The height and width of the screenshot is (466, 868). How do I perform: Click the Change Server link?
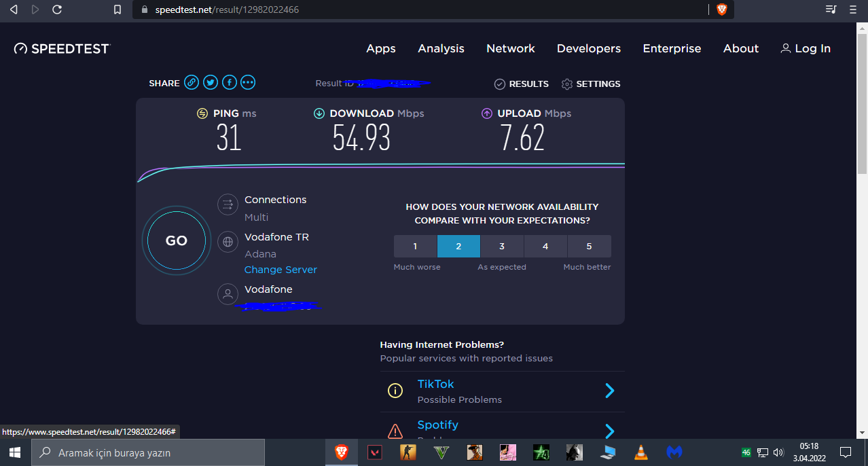point(281,270)
